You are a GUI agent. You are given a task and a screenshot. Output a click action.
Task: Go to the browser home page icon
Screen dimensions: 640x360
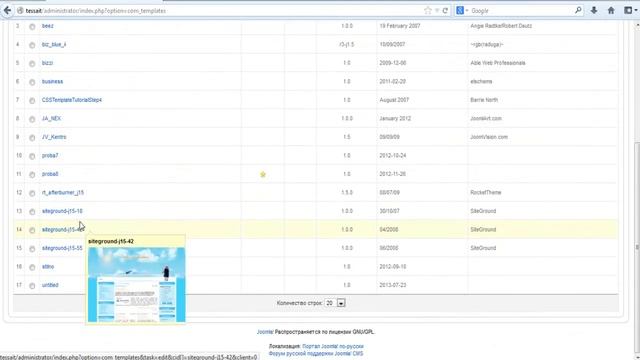(611, 11)
